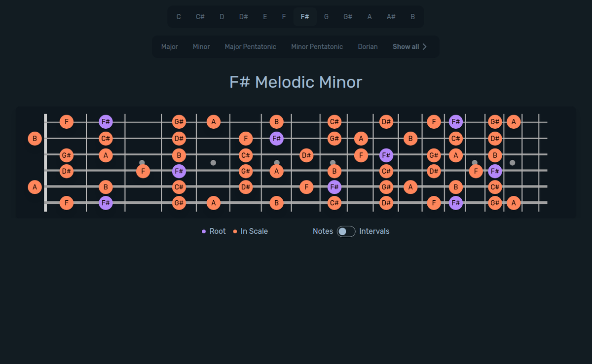Select the A note at the far right of the top string
This screenshot has width=592, height=364.
514,121
